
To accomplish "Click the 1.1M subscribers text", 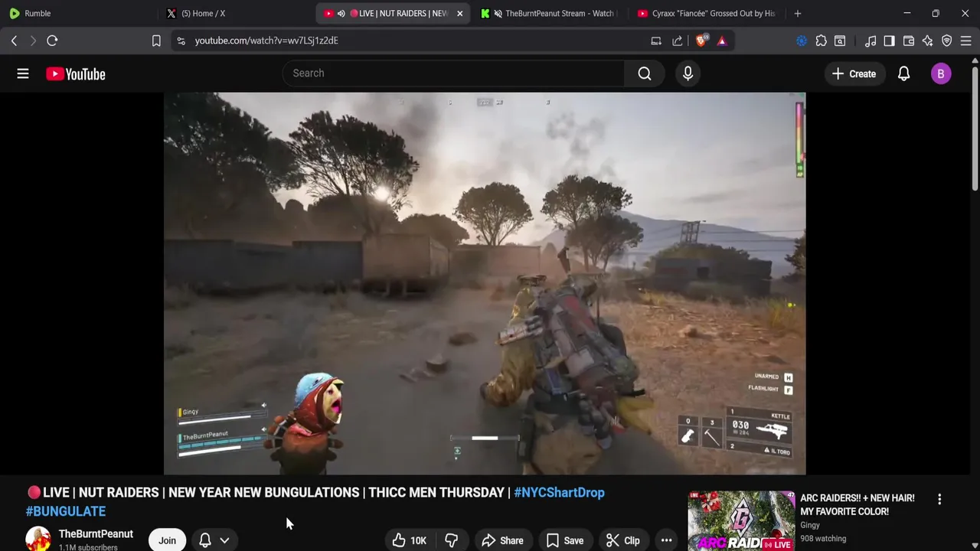I will click(88, 547).
